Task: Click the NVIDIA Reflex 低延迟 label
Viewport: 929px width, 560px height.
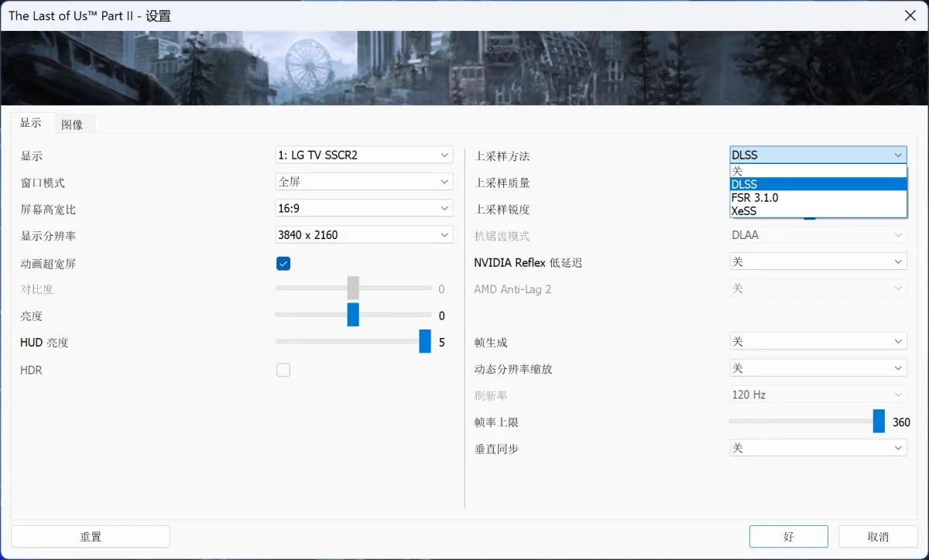Action: tap(528, 263)
